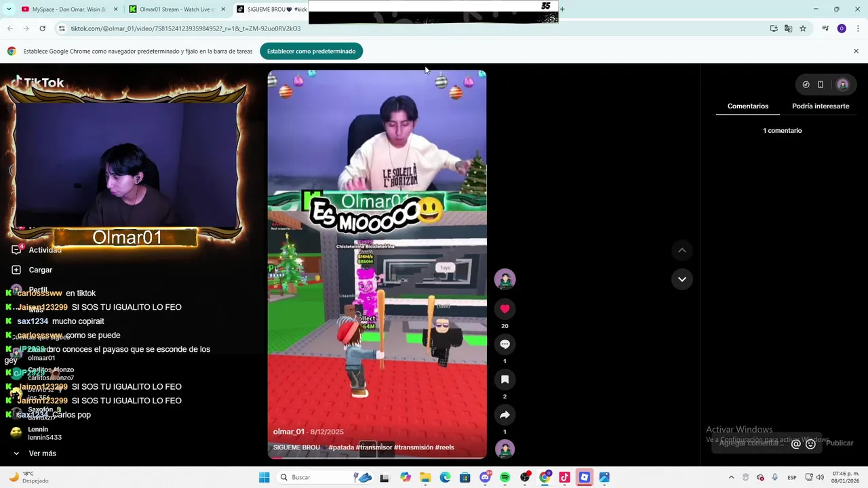This screenshot has width=868, height=488.
Task: Open Actividad in the sidebar
Action: [x=37, y=250]
